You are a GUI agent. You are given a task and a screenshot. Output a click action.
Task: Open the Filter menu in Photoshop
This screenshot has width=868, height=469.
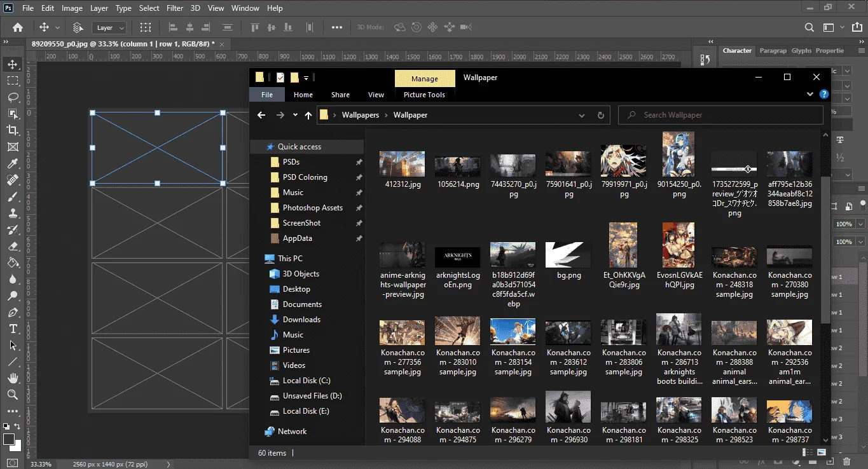point(174,8)
